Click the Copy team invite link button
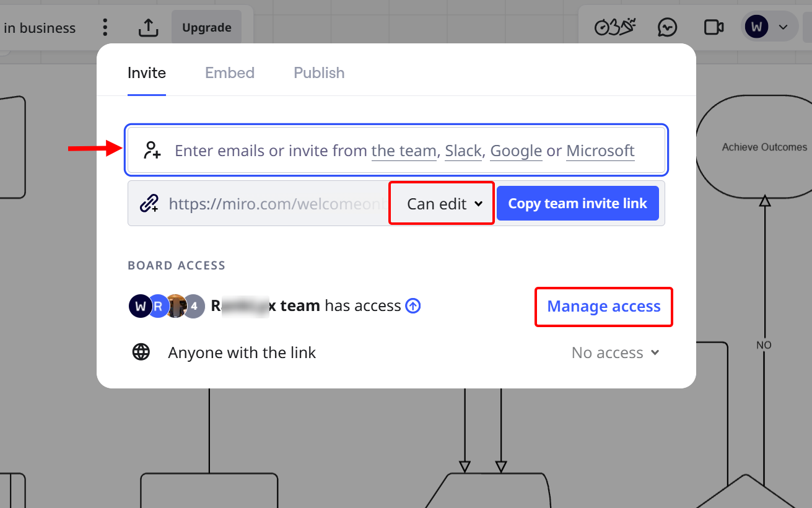 (x=577, y=203)
